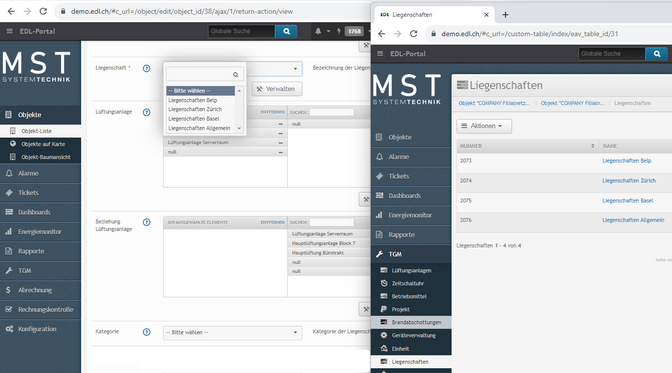Select the Bitte wählen placeholder option
Image resolution: width=672 pixels, height=373 pixels.
coord(201,90)
